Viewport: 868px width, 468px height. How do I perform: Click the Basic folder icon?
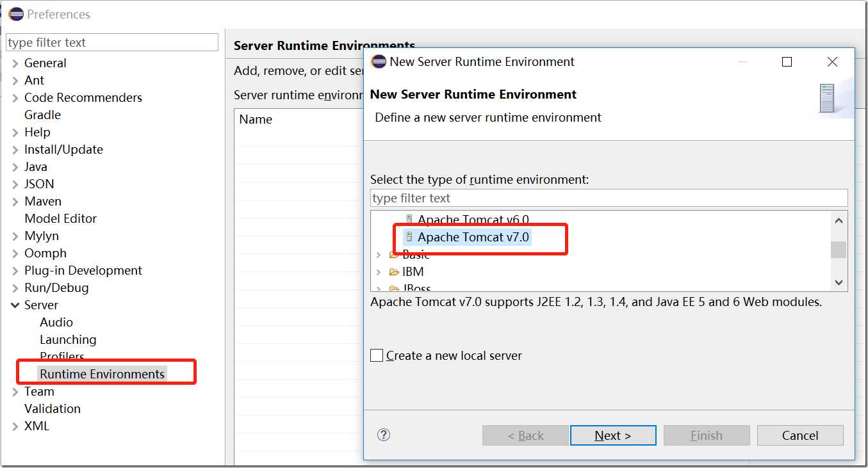394,255
